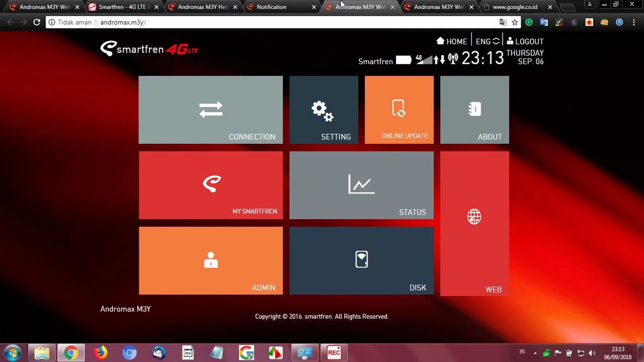The height and width of the screenshot is (362, 644).
Task: Go to HOME in top navigation
Action: coord(452,41)
